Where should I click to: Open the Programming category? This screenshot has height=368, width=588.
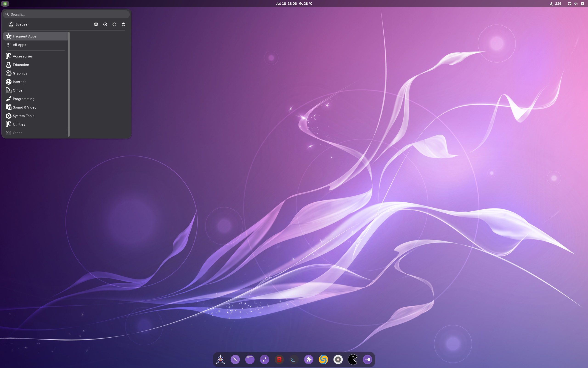35,99
